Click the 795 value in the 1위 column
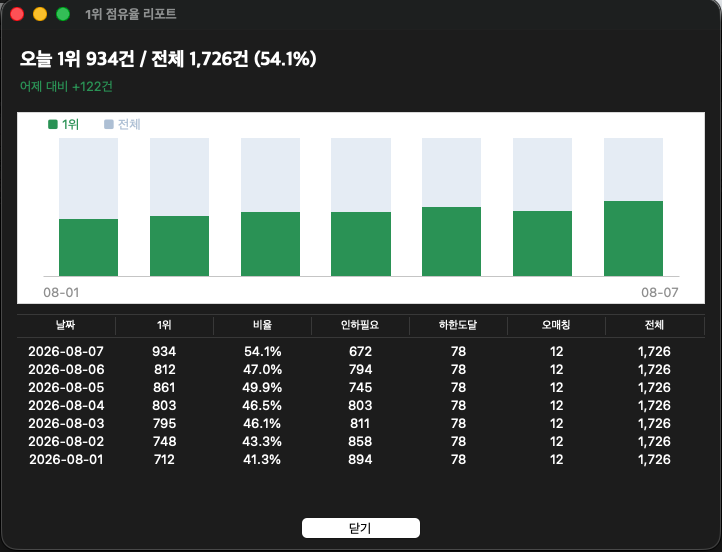 (x=164, y=424)
